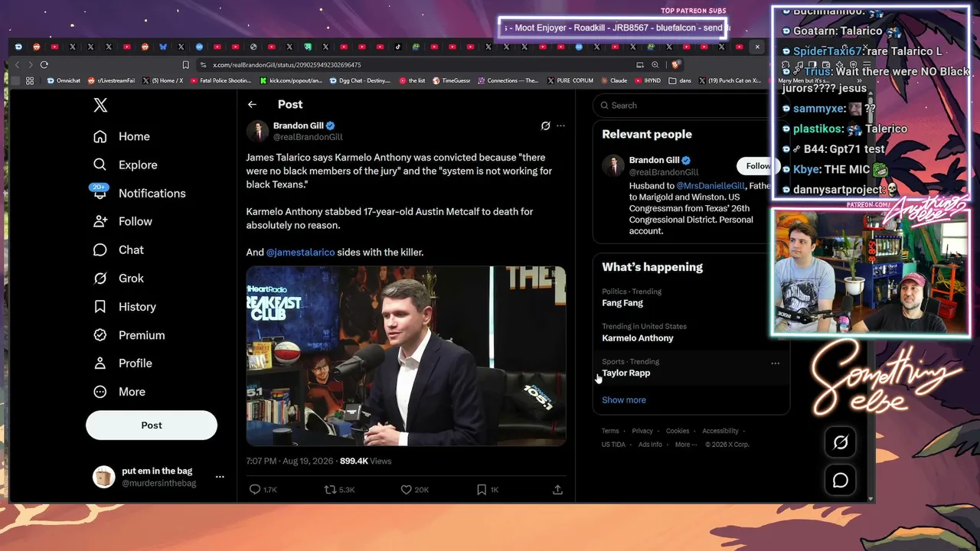Image resolution: width=980 pixels, height=551 pixels.
Task: Open History in the sidebar
Action: 124,306
